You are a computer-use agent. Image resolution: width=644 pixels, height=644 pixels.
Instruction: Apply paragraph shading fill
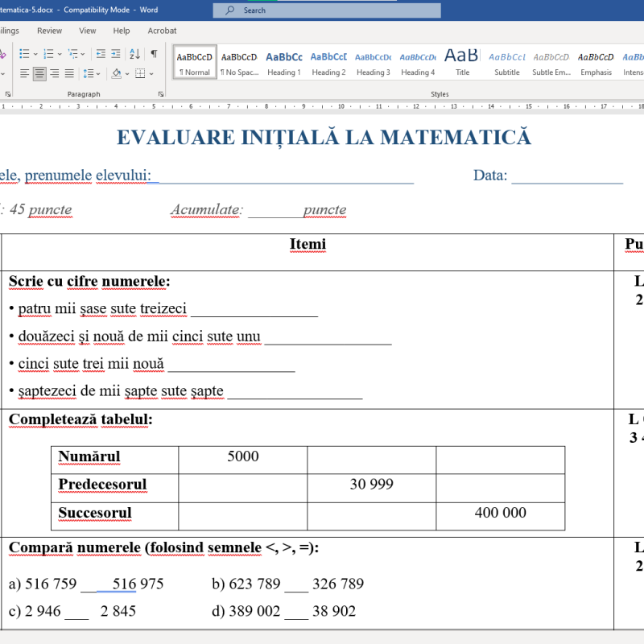coord(117,74)
